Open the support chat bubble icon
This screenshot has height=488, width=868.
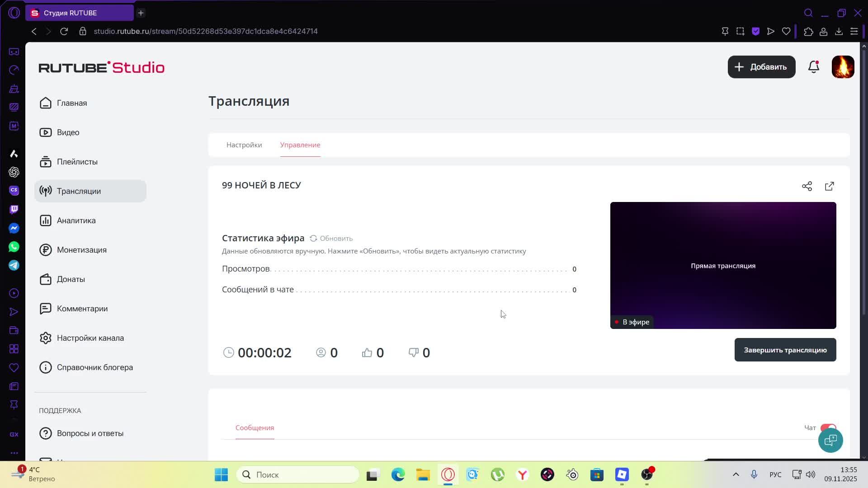point(830,440)
